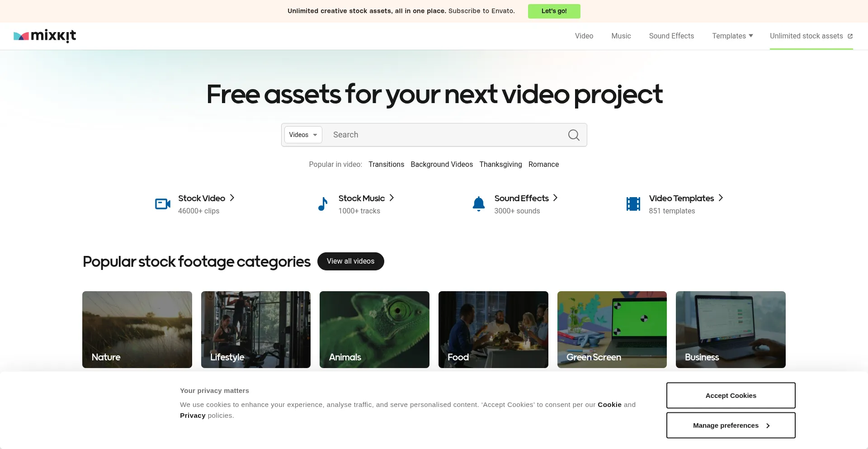The image size is (868, 449).
Task: Click the '3000+ sounds' text
Action: click(517, 211)
